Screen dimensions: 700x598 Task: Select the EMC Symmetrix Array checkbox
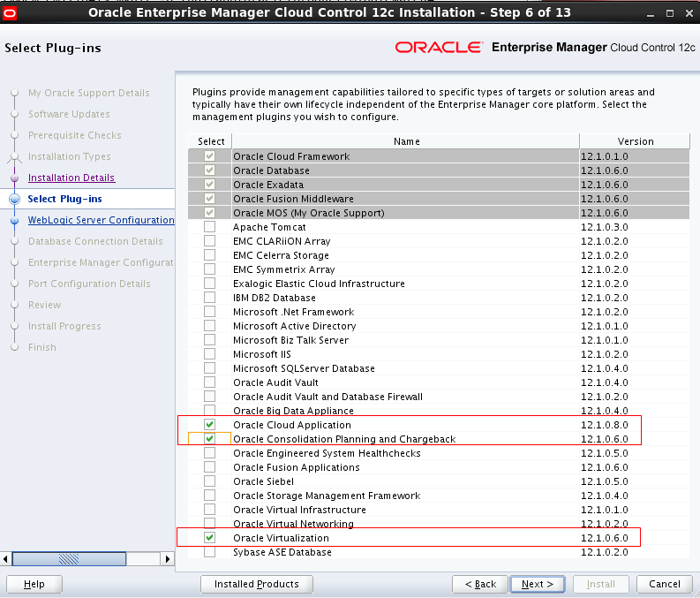[209, 269]
